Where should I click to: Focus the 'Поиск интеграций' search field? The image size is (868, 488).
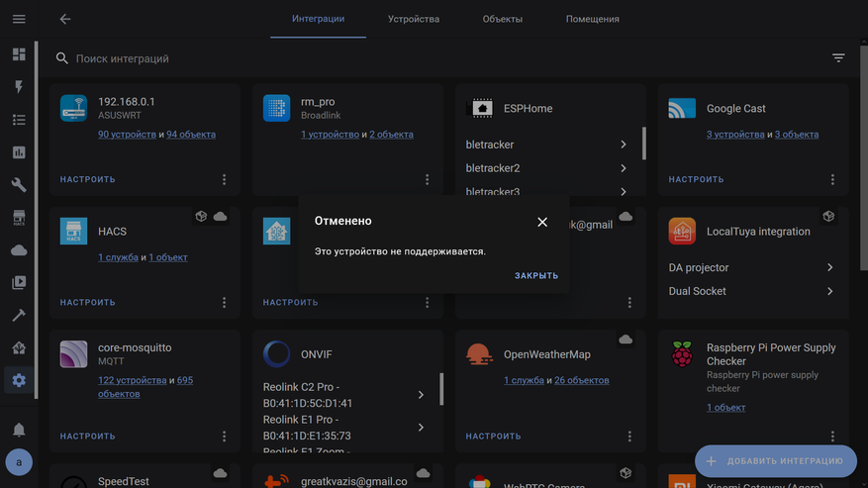pos(437,58)
